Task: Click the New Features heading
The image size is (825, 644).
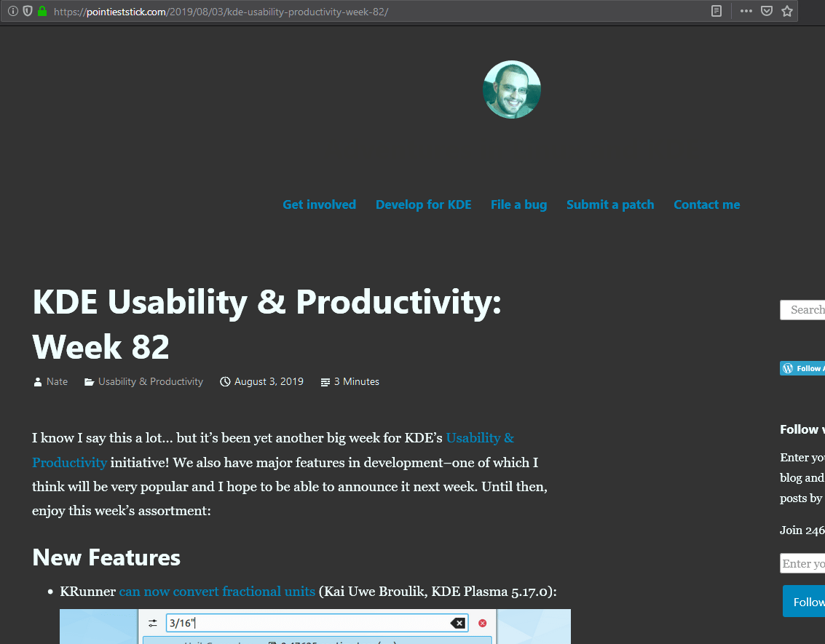Action: [x=106, y=558]
